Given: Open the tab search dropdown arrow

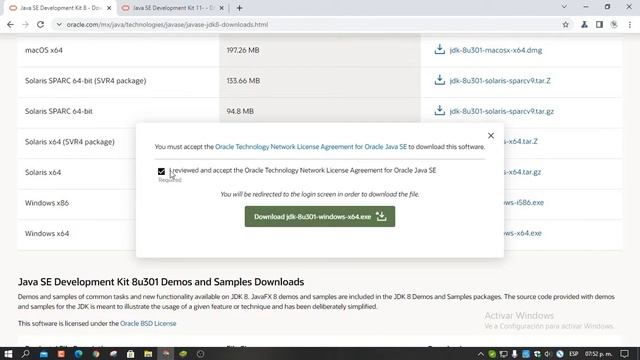Looking at the screenshot, I should [564, 7].
